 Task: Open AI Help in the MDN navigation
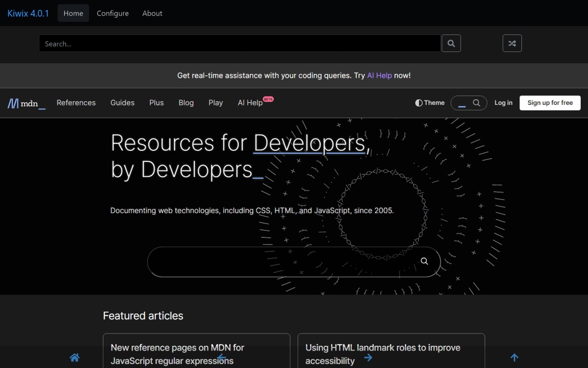(x=250, y=103)
